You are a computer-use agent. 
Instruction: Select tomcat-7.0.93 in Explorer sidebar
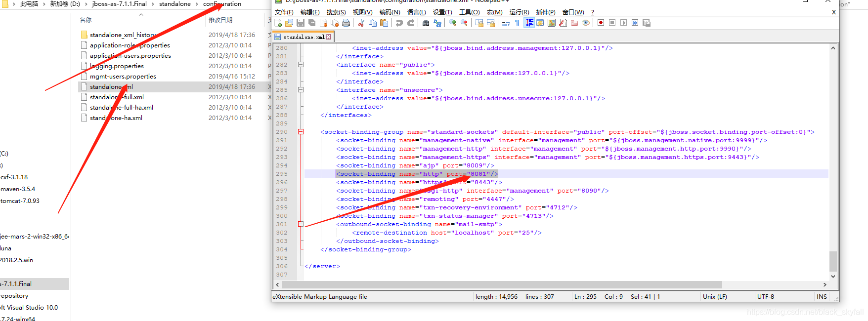click(20, 201)
